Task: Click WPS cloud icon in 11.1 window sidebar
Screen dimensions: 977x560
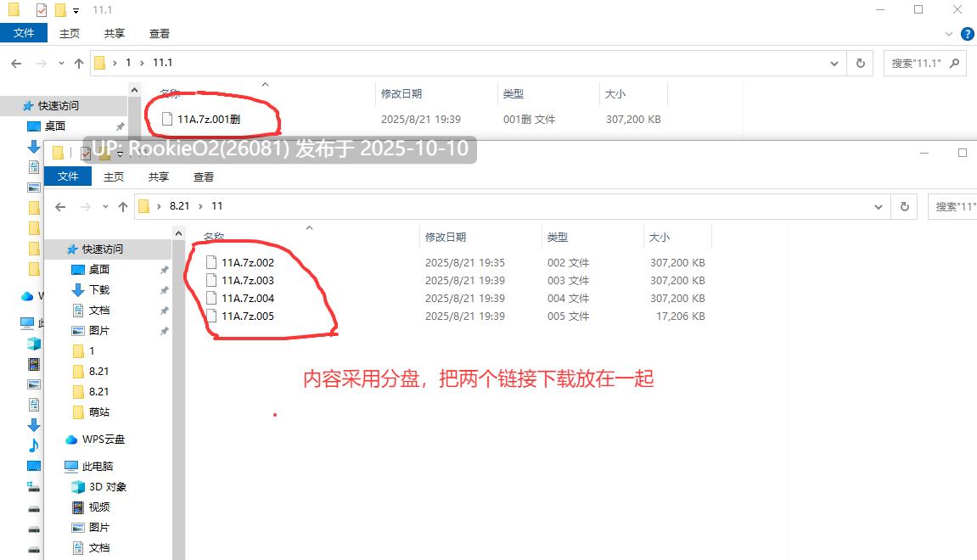Action: (27, 296)
